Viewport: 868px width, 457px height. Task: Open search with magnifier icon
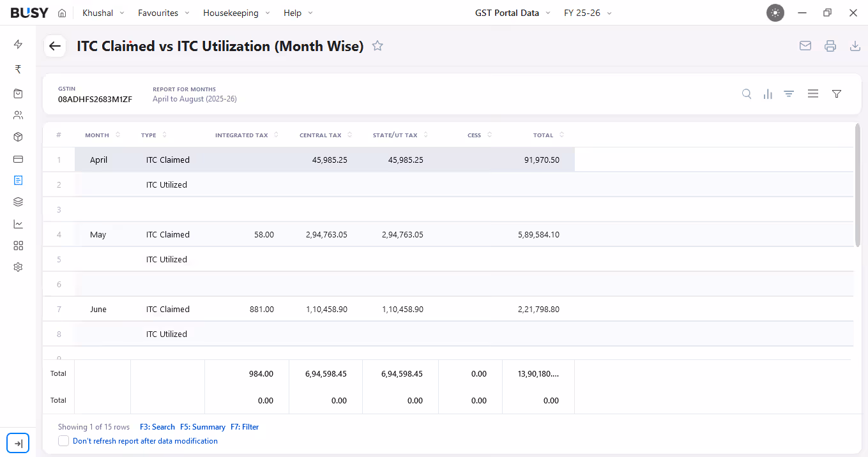click(x=747, y=94)
